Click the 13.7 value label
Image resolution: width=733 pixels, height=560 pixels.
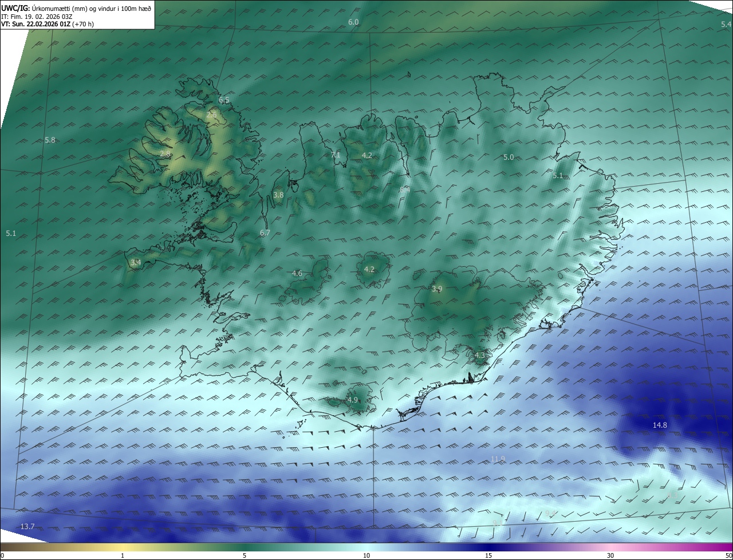click(27, 527)
